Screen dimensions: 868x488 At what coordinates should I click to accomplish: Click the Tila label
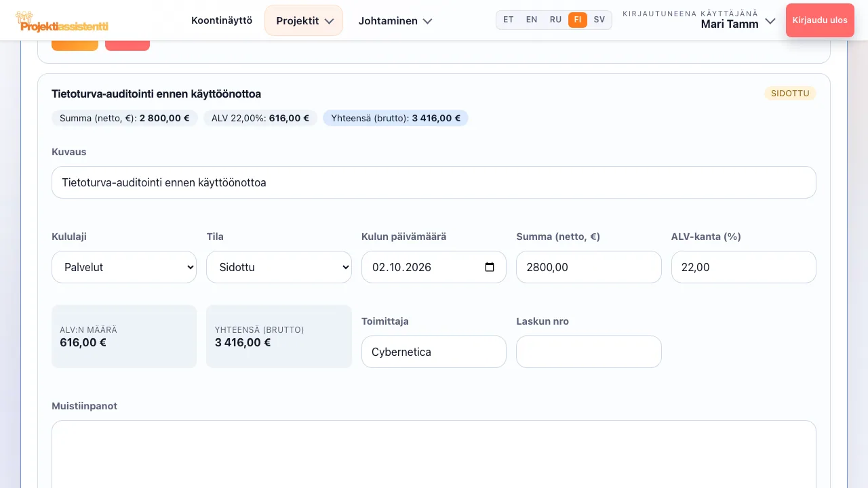click(x=215, y=237)
